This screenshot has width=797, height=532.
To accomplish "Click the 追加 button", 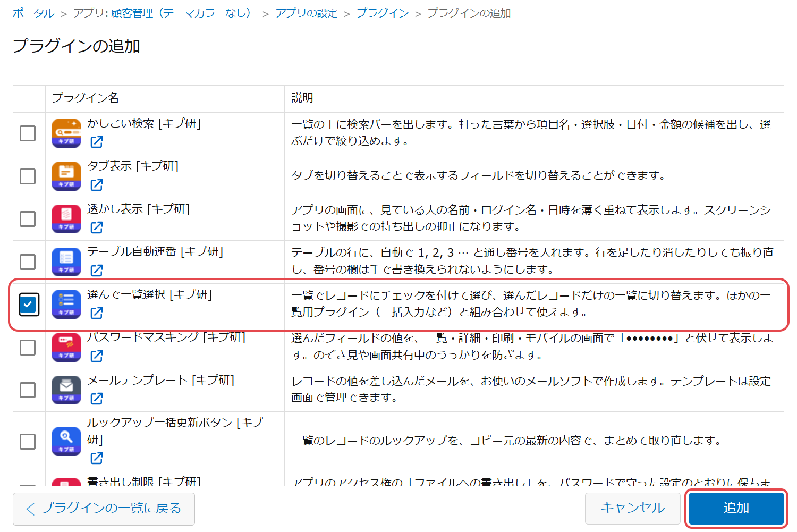I will (736, 509).
